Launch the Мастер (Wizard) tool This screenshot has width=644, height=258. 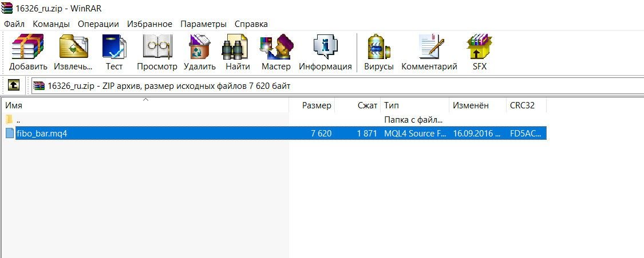[275, 52]
